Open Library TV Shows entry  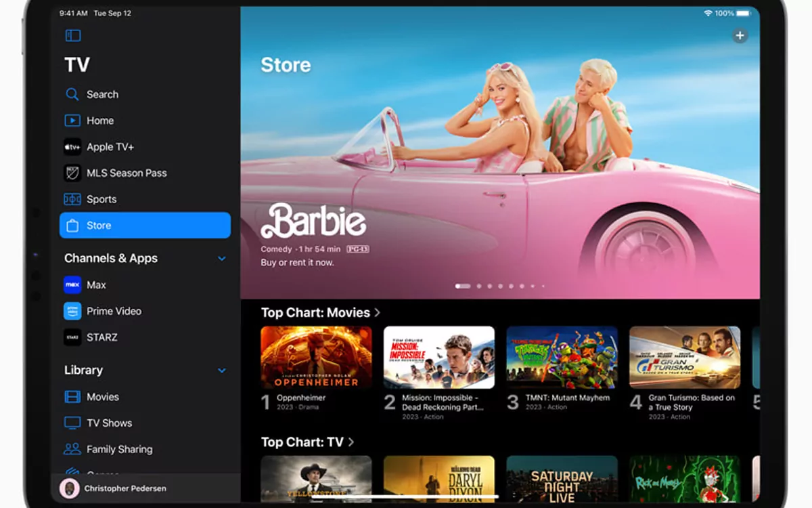click(145, 423)
